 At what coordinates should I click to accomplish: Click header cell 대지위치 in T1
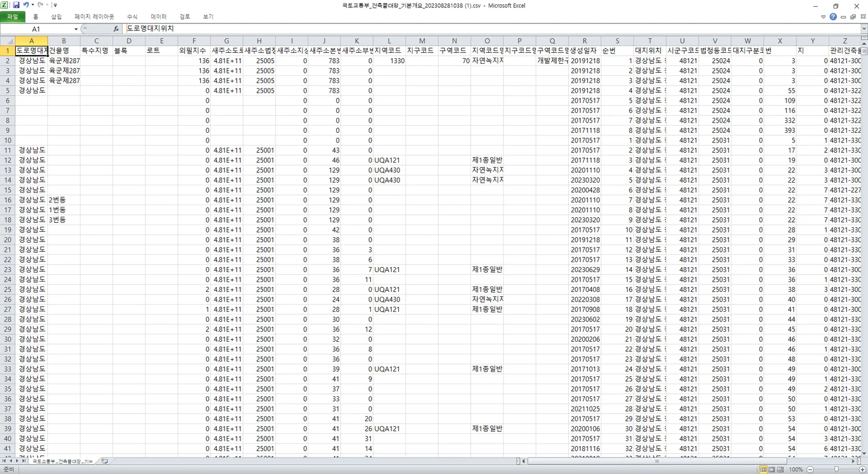pyautogui.click(x=649, y=50)
